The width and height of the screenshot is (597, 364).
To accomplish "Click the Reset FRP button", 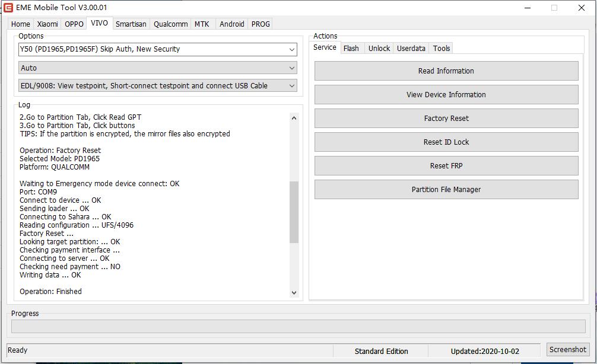I will tap(446, 166).
